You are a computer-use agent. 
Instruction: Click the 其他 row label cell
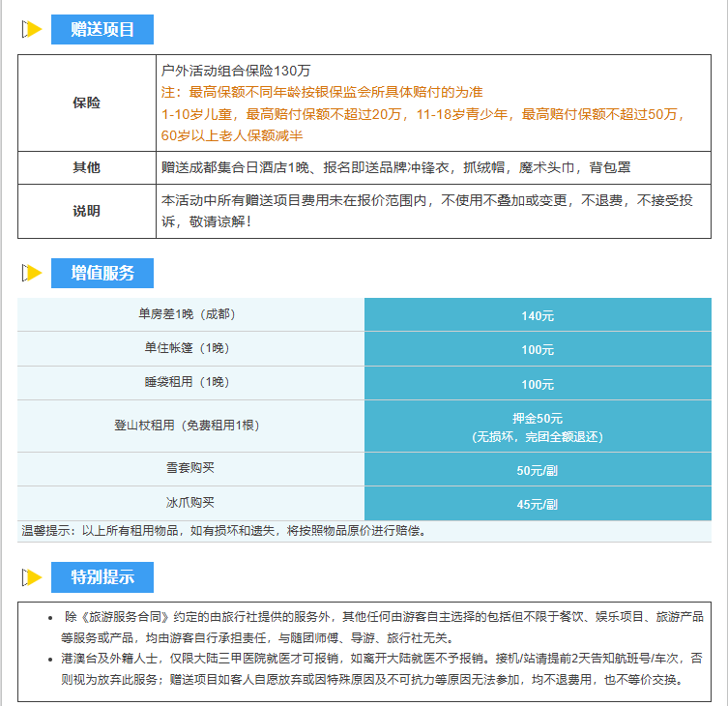[87, 167]
